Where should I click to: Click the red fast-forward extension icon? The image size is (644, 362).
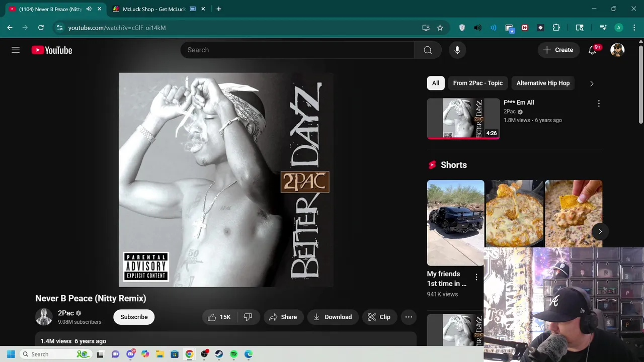525,28
